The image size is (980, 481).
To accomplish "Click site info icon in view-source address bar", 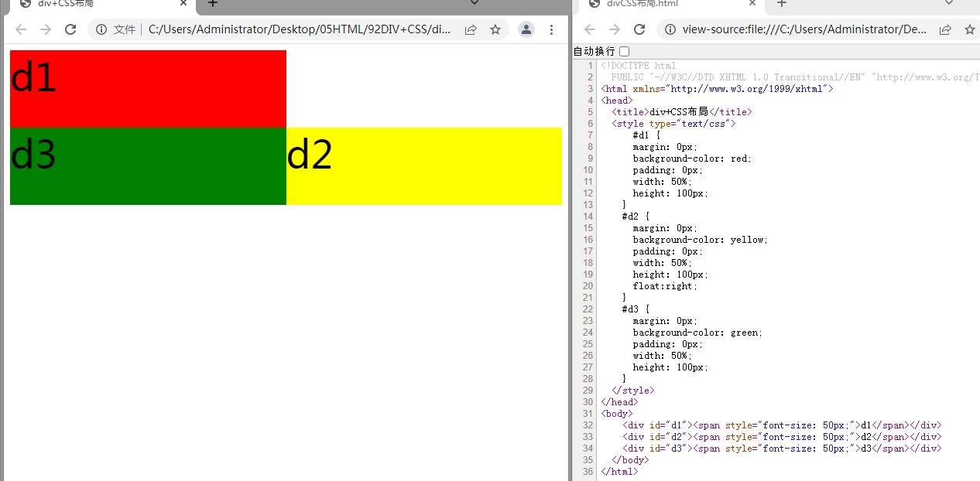I will pyautogui.click(x=670, y=29).
